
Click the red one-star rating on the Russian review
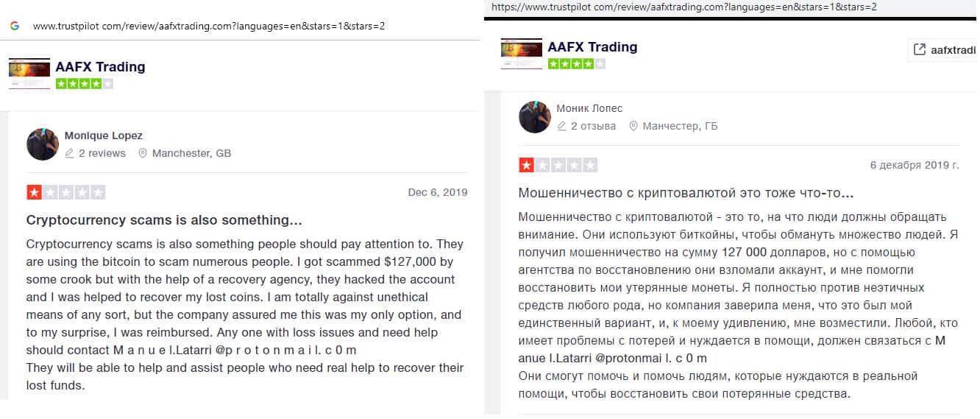(527, 165)
